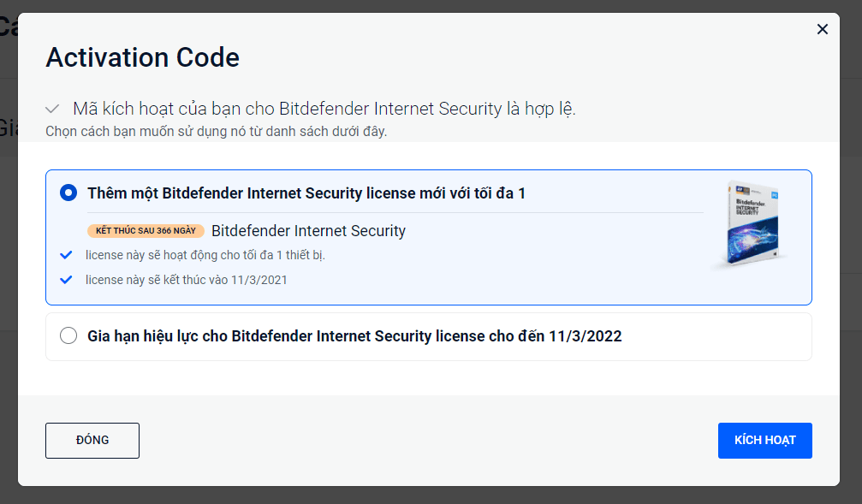
Task: Click empty area of the extend license option card
Action: click(x=715, y=336)
